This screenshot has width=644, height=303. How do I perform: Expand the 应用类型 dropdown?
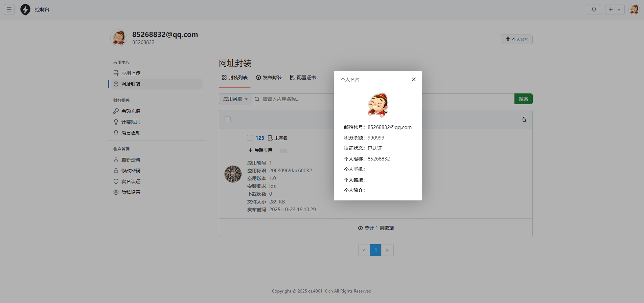(x=235, y=99)
